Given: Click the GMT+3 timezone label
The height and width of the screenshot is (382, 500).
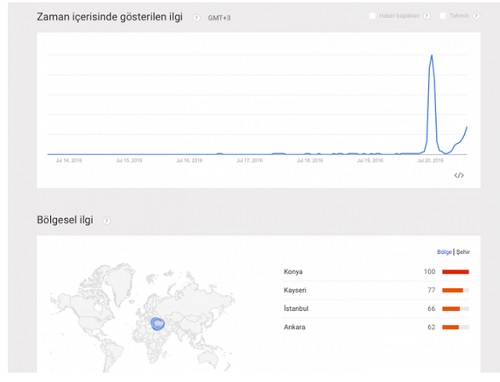Looking at the screenshot, I should point(219,18).
